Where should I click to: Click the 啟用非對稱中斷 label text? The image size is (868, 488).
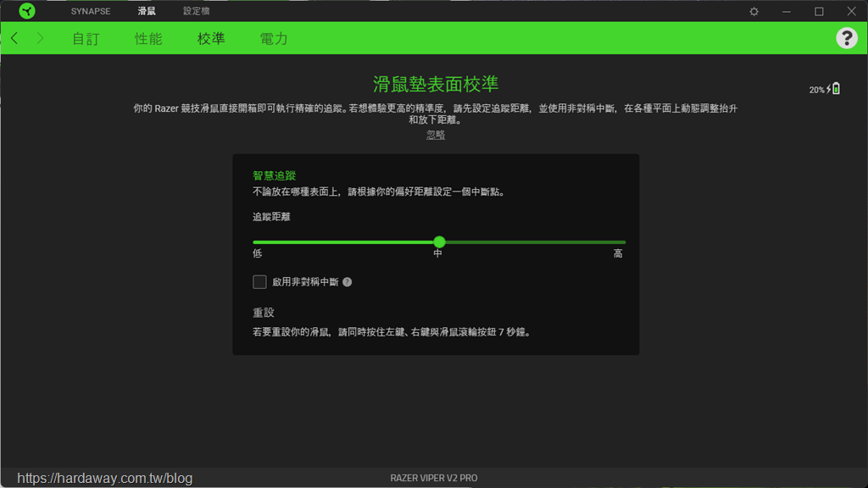coord(305,282)
